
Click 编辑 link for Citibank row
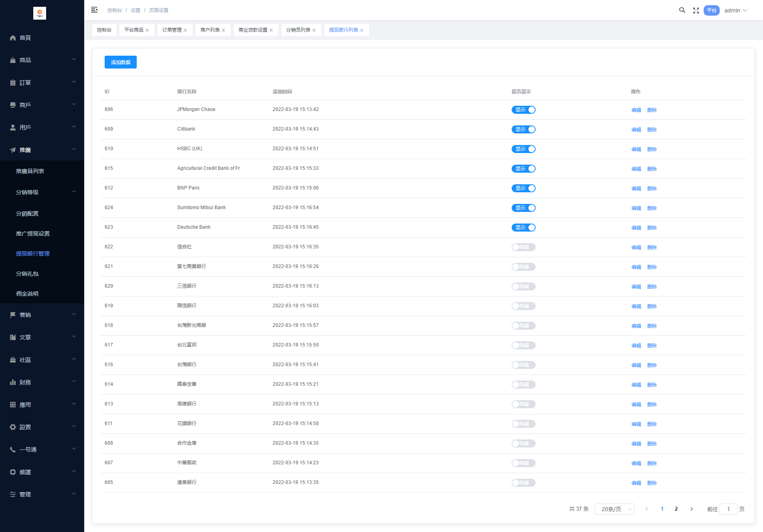pos(636,130)
